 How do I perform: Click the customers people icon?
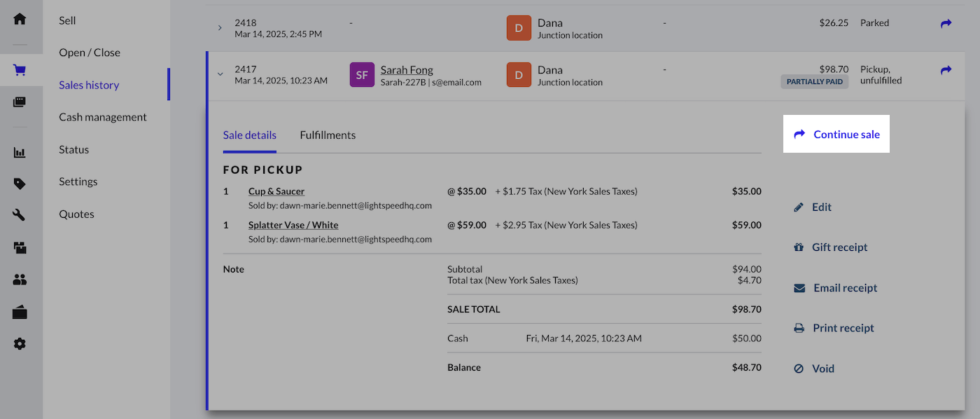coord(20,280)
